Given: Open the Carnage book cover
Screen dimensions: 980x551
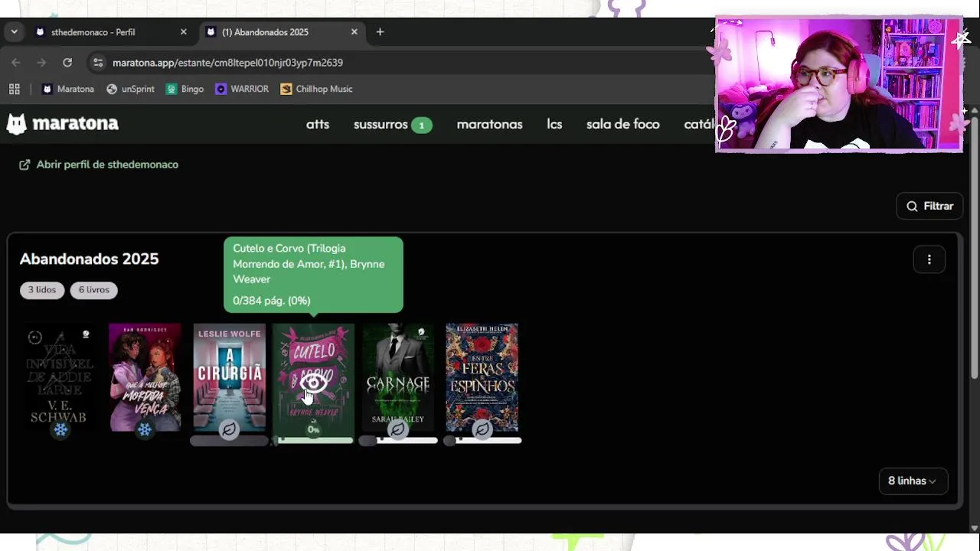Looking at the screenshot, I should (x=397, y=378).
